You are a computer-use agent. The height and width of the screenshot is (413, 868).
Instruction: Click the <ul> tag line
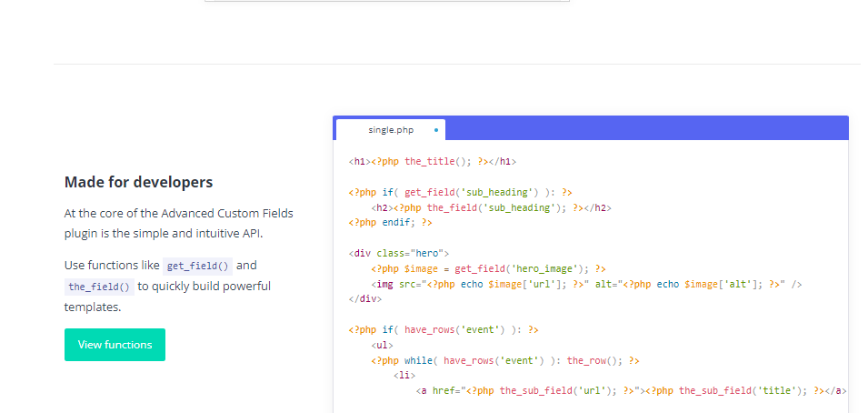382,346
